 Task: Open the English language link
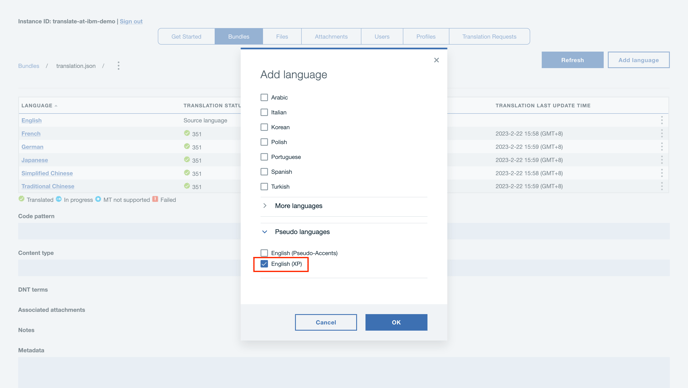(x=32, y=120)
